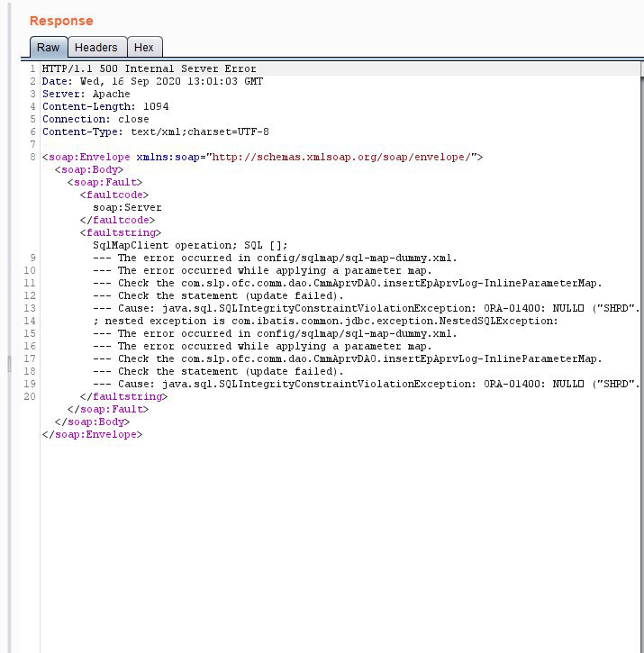644x653 pixels.
Task: Click the opening faultcode tag
Action: pos(114,195)
